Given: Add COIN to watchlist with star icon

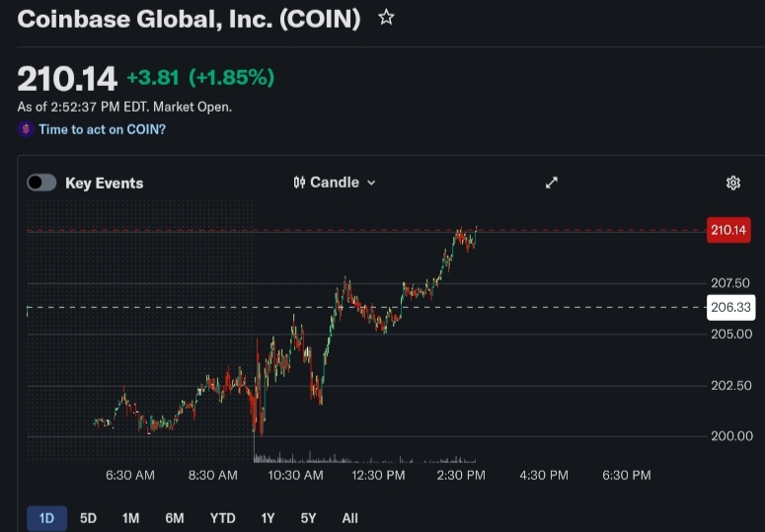Looking at the screenshot, I should pos(386,18).
